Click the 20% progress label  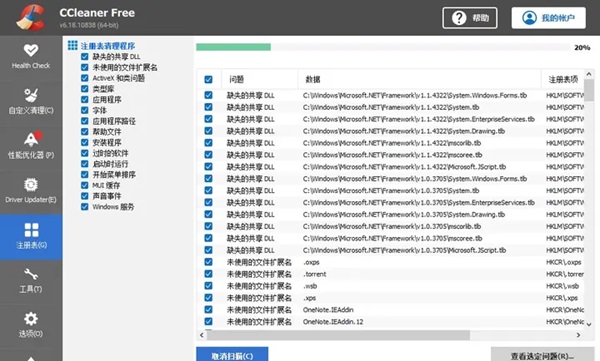582,47
